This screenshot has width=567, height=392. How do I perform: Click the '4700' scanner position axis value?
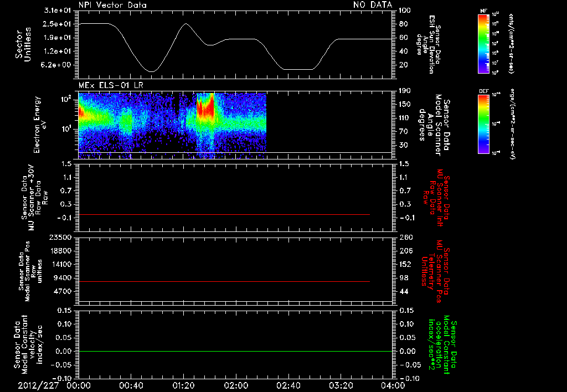tap(62, 291)
